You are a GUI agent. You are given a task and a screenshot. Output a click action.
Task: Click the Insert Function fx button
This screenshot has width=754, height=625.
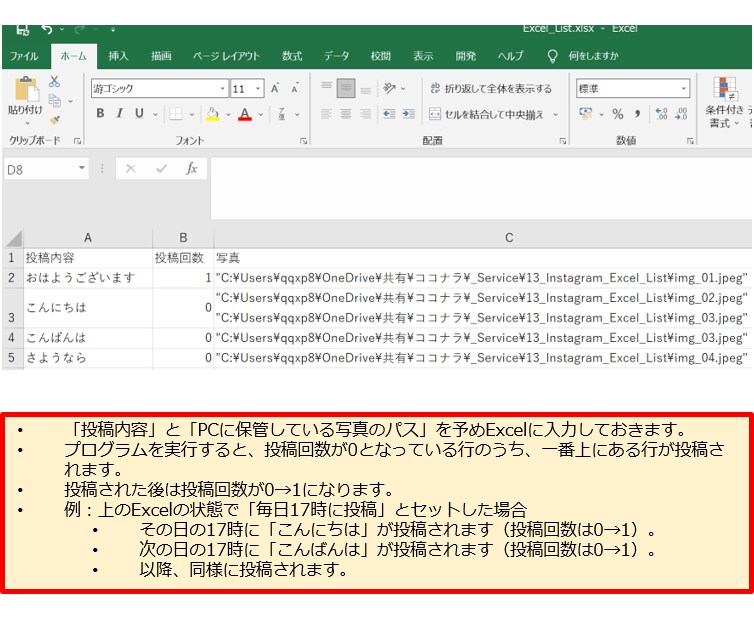[191, 168]
